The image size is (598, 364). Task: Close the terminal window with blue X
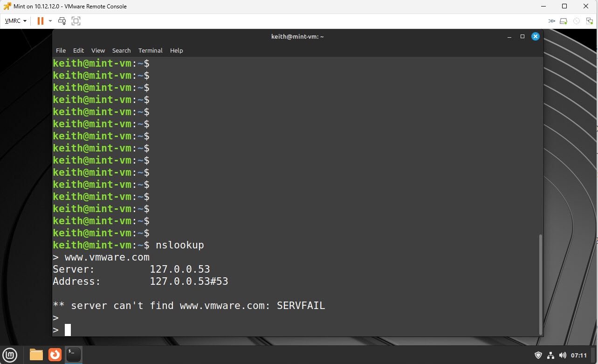536,36
